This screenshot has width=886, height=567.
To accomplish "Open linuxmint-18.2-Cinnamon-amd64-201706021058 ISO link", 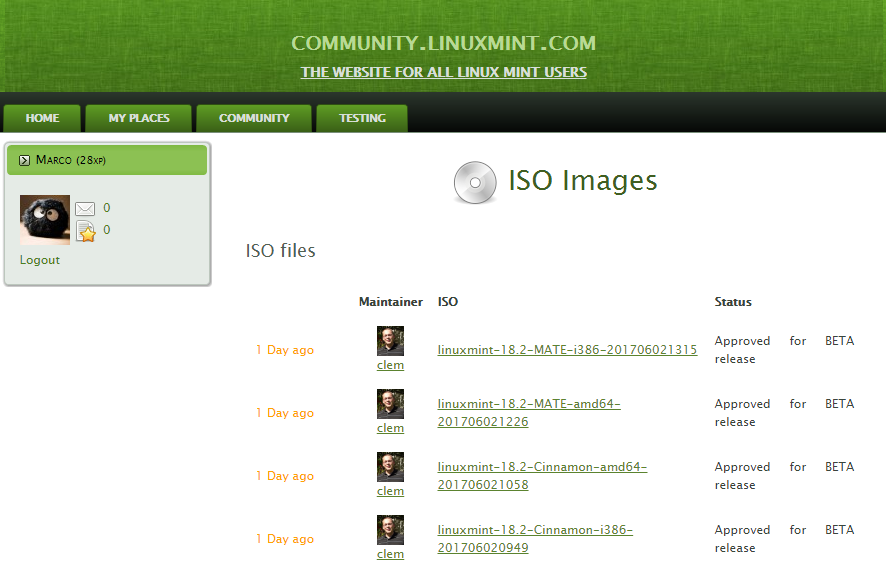I will click(542, 475).
